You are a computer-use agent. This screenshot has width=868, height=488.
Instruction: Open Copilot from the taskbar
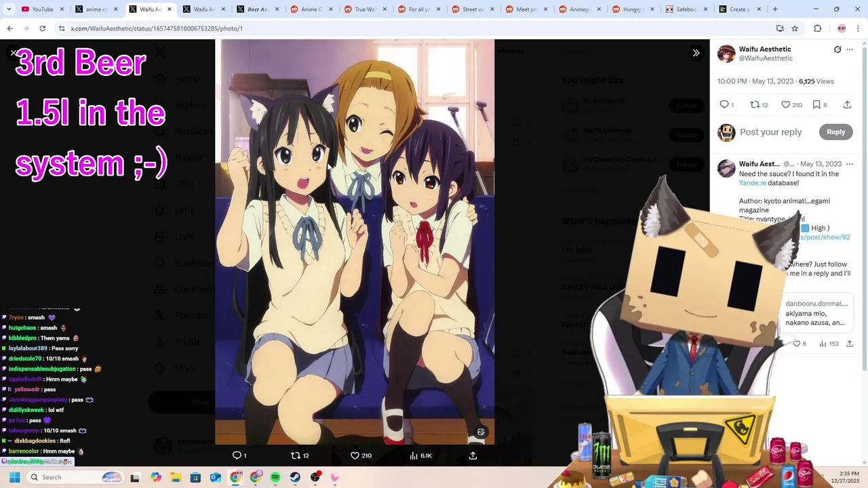click(156, 477)
